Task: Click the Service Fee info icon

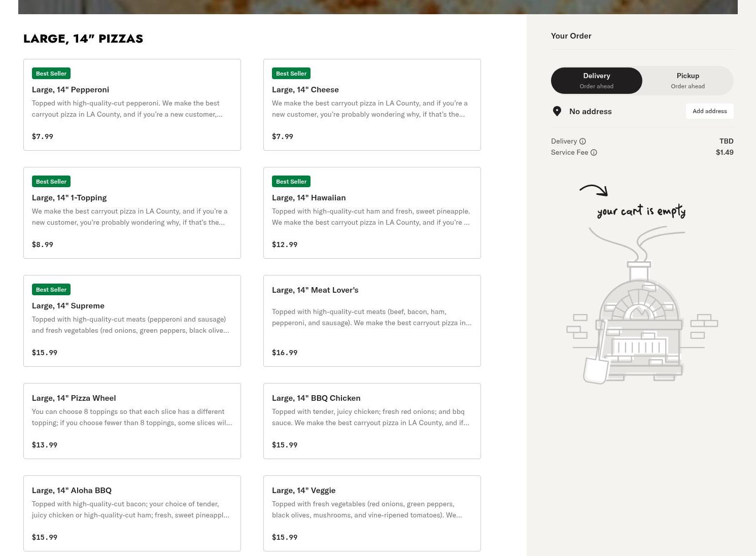Action: click(x=594, y=153)
